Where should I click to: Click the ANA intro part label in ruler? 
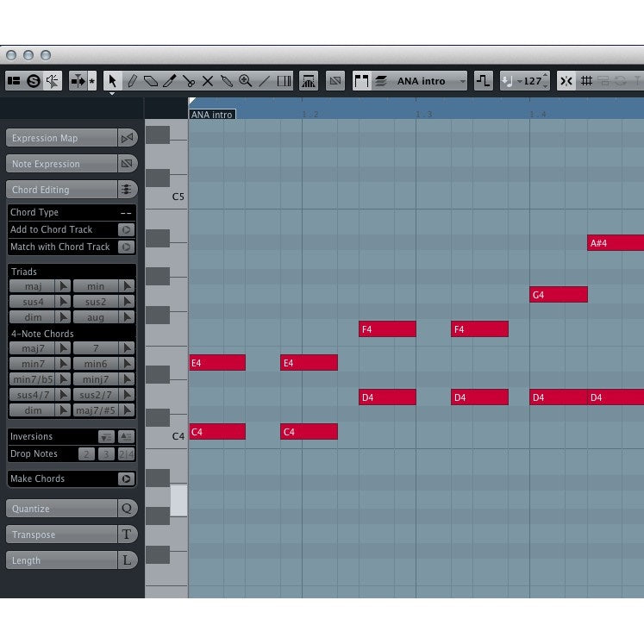point(212,115)
